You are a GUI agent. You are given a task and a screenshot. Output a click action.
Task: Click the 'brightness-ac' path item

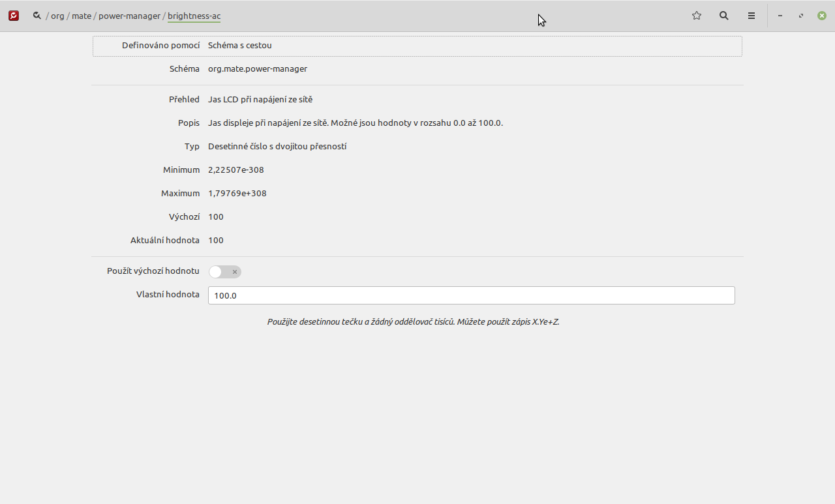194,16
